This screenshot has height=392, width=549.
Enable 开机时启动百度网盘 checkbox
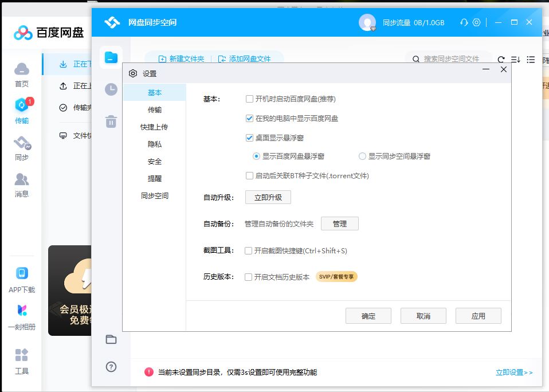[x=249, y=99]
